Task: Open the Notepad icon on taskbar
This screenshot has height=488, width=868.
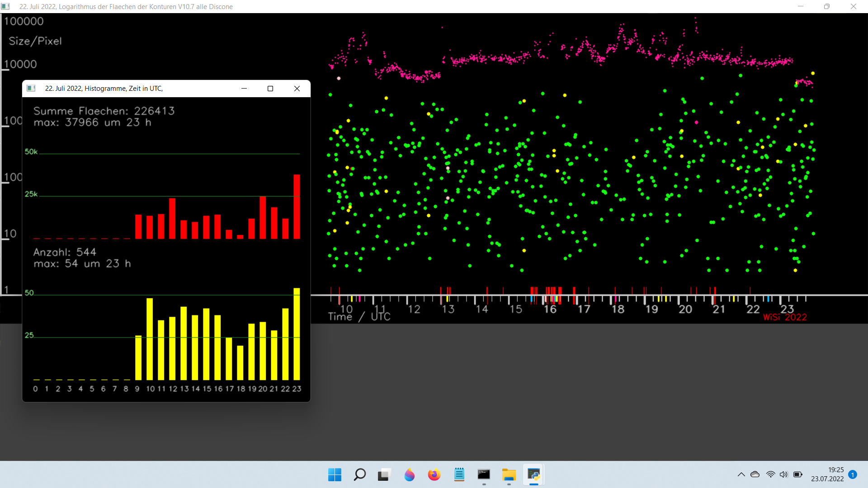Action: 459,475
